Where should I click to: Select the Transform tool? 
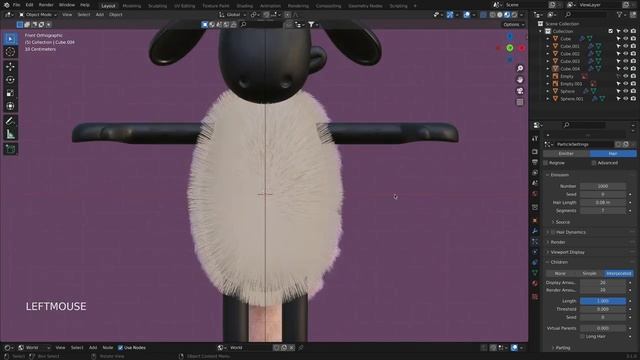click(10, 106)
